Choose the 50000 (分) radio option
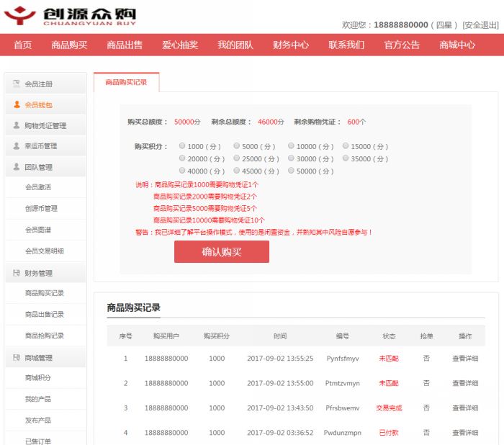The width and height of the screenshot is (504, 445). point(291,171)
